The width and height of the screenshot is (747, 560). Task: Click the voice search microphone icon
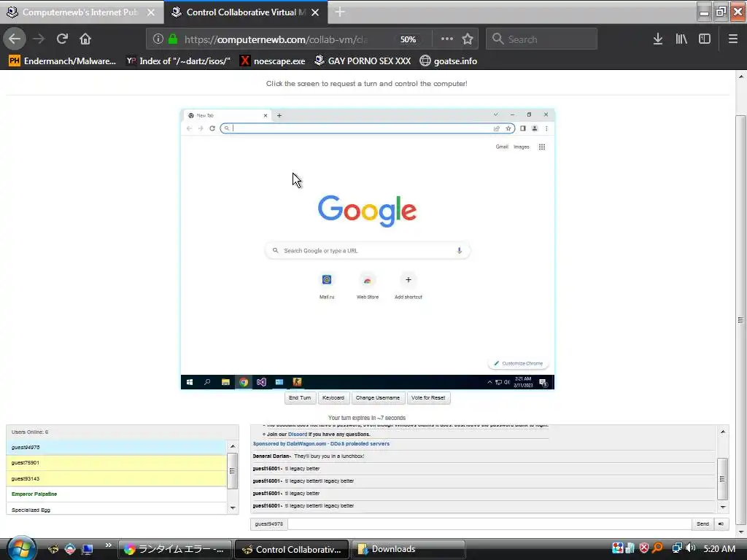point(460,251)
